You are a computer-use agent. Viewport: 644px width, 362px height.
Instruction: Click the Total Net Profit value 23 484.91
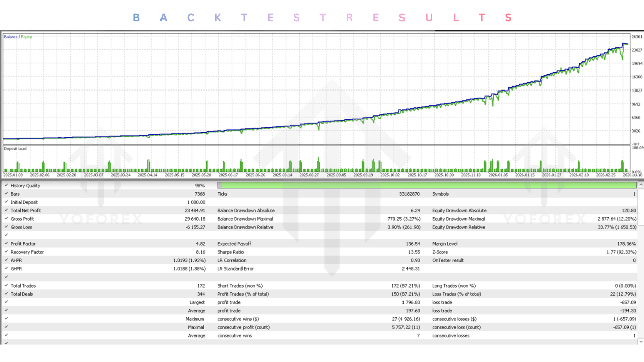195,211
